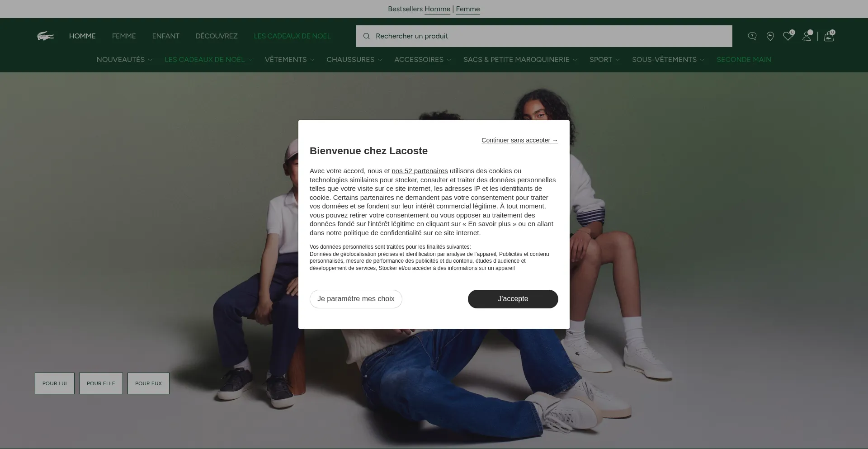The image size is (868, 449).
Task: Open the shopping bag icon
Action: (x=829, y=36)
